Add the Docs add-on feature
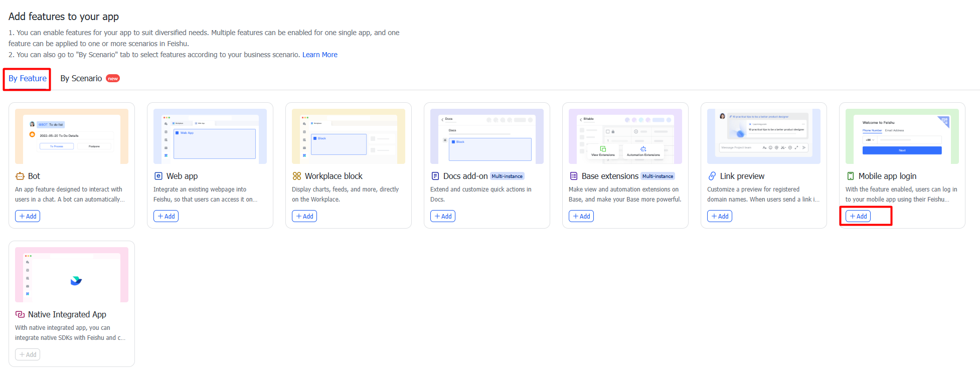The image size is (980, 383). coord(443,216)
